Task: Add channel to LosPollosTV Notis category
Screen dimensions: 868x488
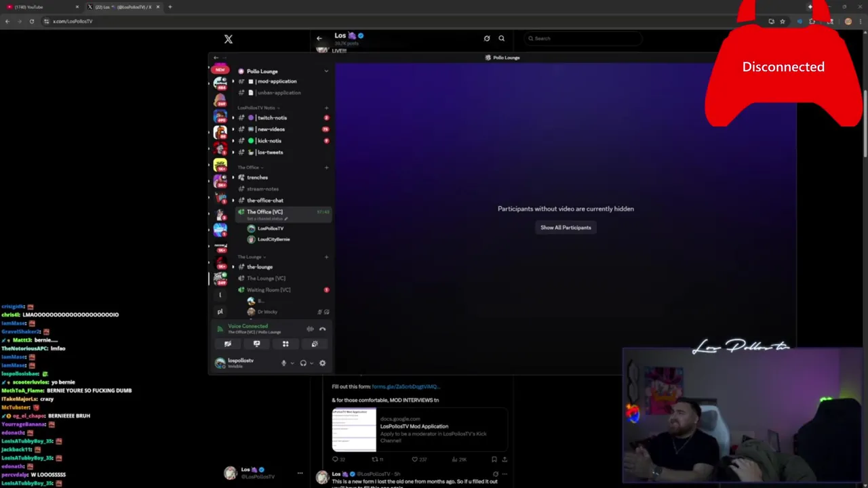Action: [326, 108]
